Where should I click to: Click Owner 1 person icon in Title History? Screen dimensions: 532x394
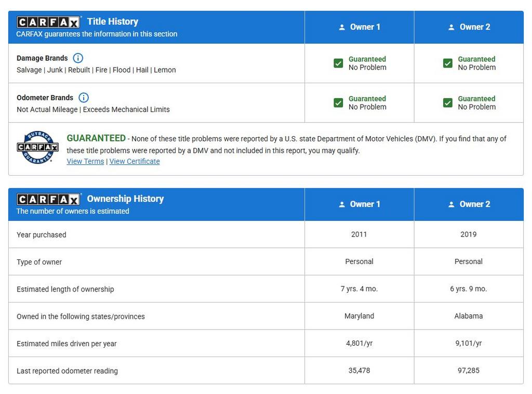pos(342,27)
